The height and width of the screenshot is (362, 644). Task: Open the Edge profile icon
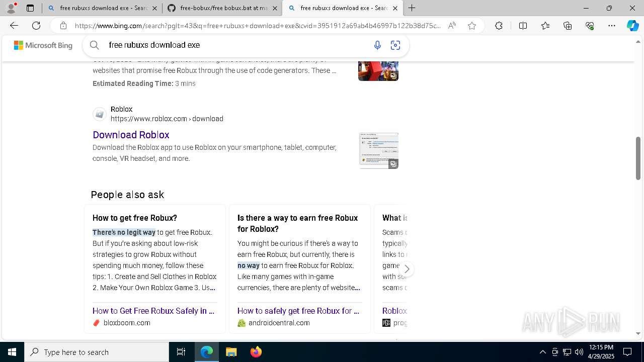[11, 8]
